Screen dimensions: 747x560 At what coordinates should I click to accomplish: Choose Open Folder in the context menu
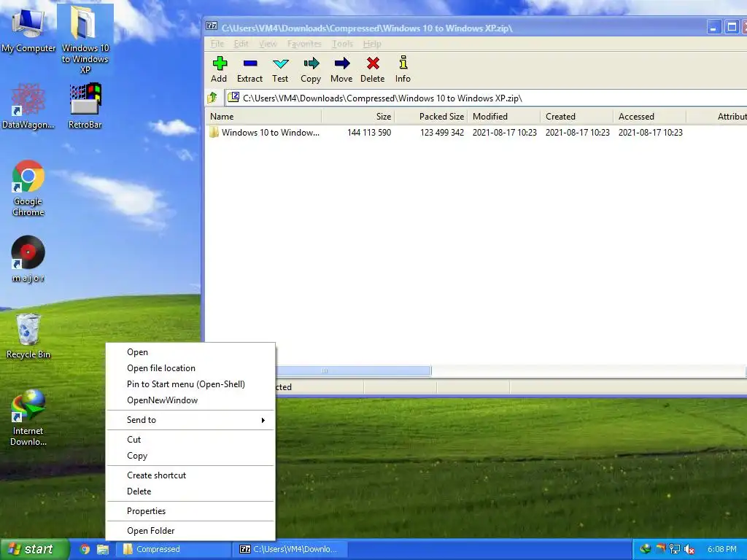[190, 531]
